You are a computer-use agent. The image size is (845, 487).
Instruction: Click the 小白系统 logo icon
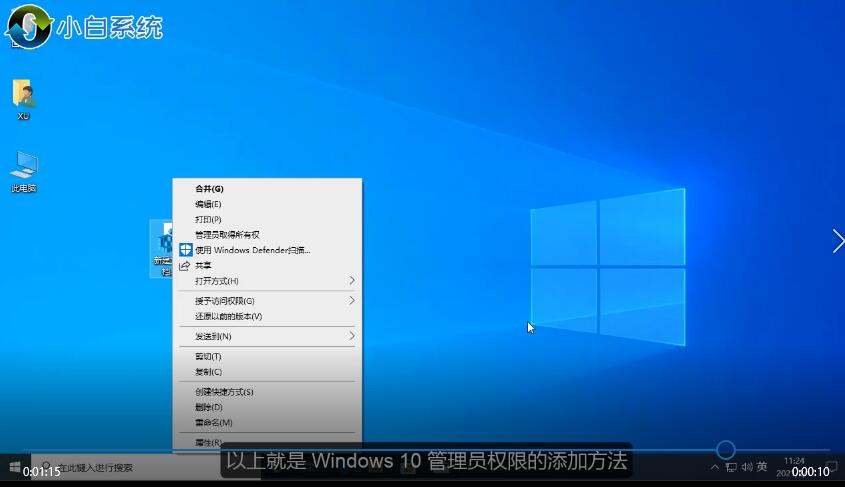point(29,25)
